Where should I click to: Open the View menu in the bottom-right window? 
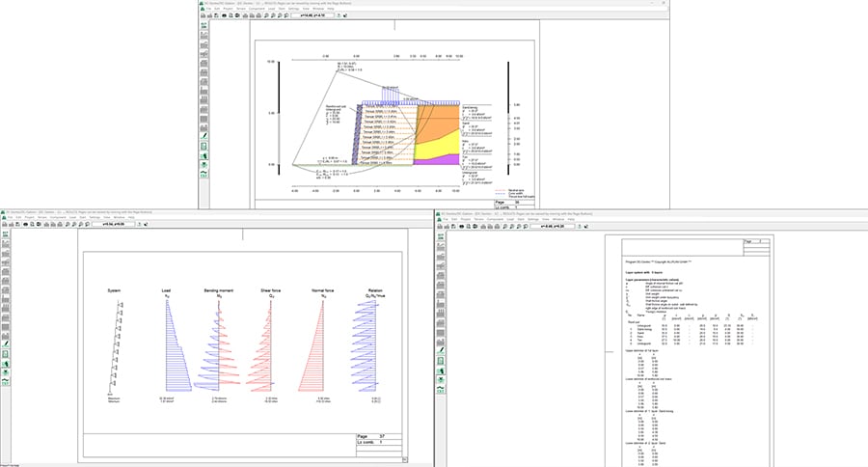pyautogui.click(x=545, y=219)
